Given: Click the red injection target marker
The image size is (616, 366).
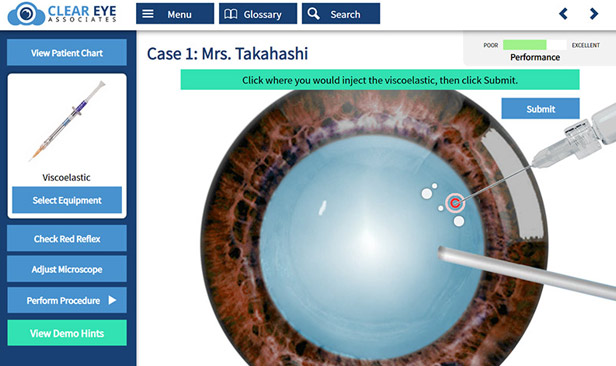Looking at the screenshot, I should point(455,203).
